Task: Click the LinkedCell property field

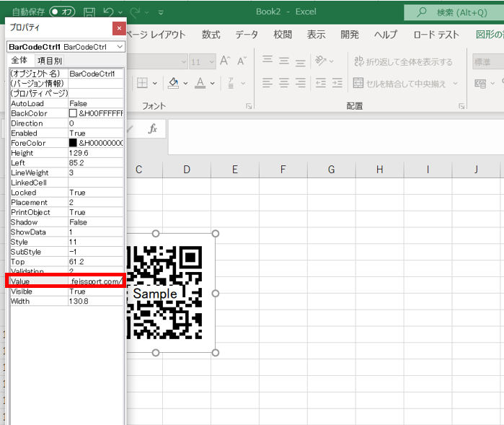Action: [96, 183]
